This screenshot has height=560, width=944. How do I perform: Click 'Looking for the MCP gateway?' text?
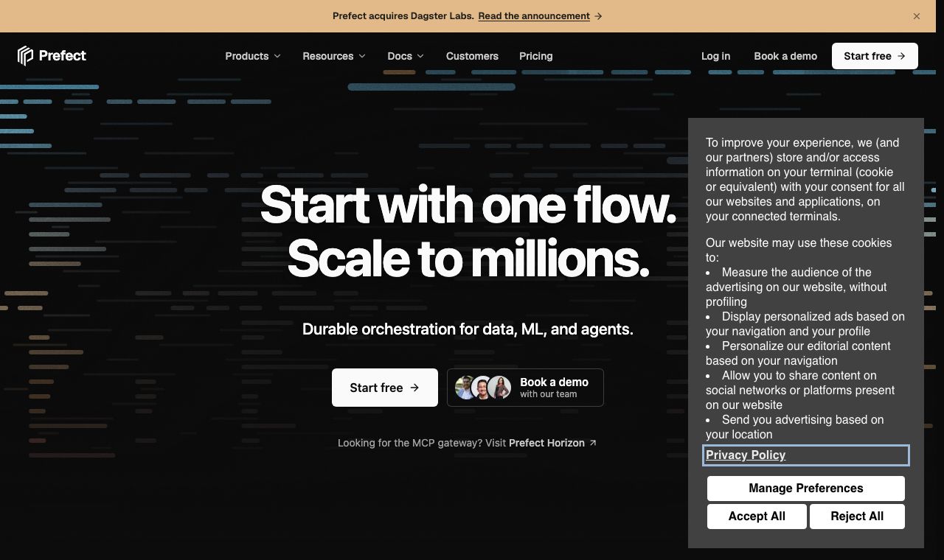pos(410,443)
